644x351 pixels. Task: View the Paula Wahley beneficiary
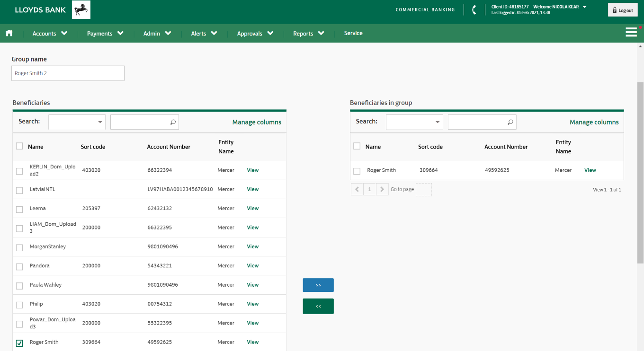(253, 285)
